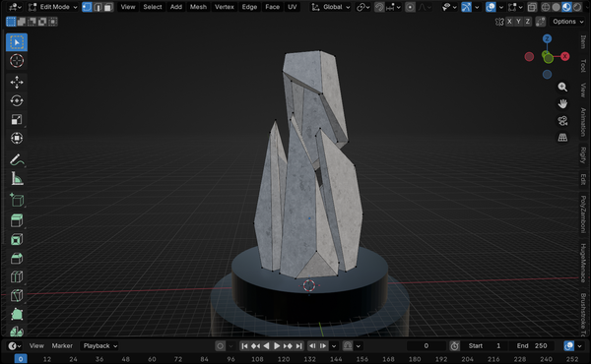Expand gizmo settings dropdown arrow

tap(477, 7)
